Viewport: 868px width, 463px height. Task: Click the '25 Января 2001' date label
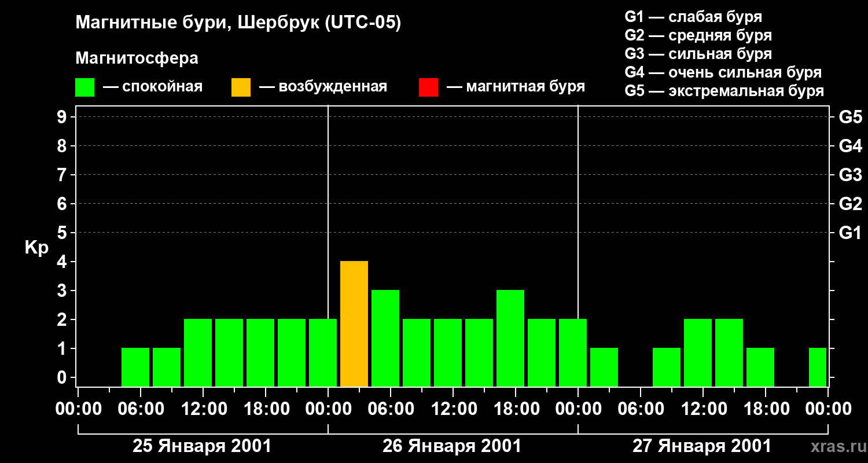[x=202, y=446]
